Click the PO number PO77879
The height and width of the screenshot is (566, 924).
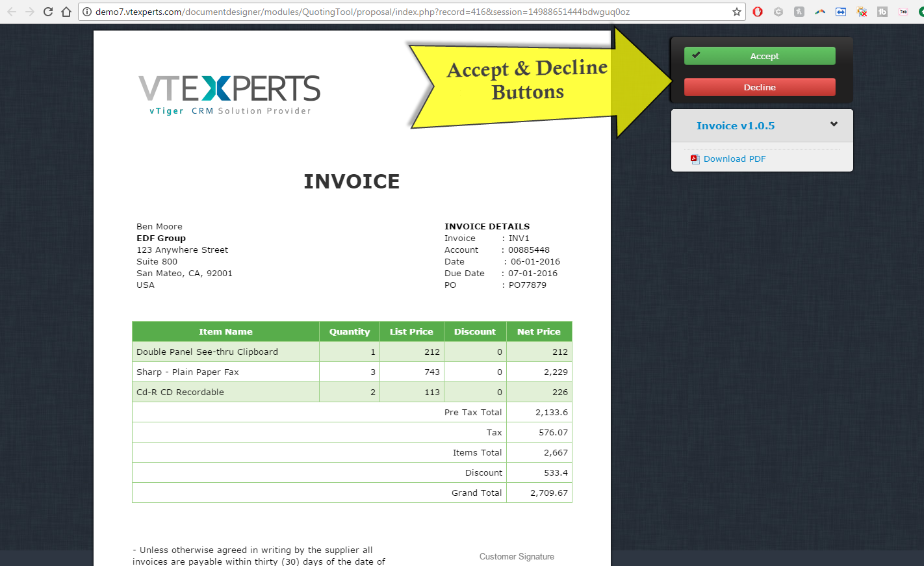527,285
